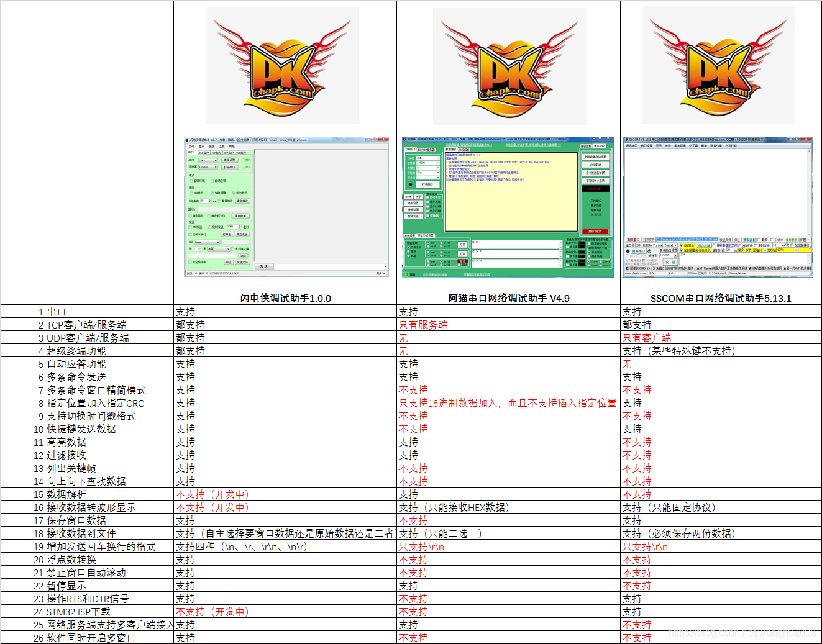Open the SSCOM V5.13.1 window screenshot thumbnail
The height and width of the screenshot is (644, 822).
718,207
